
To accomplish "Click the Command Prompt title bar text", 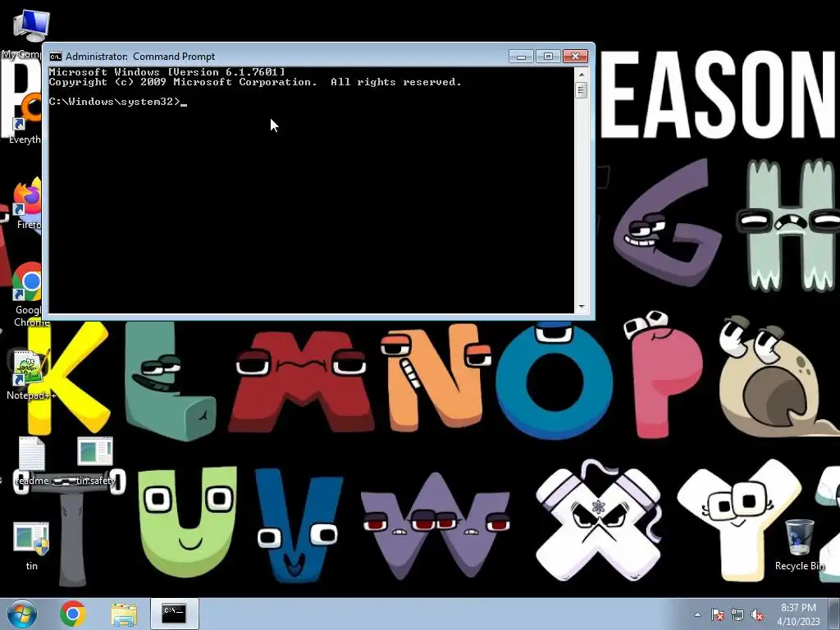I will (140, 57).
